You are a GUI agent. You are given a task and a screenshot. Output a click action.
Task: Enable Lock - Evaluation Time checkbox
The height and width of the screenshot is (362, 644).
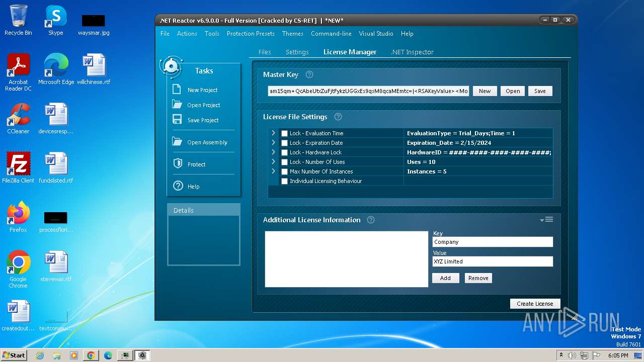(x=285, y=133)
